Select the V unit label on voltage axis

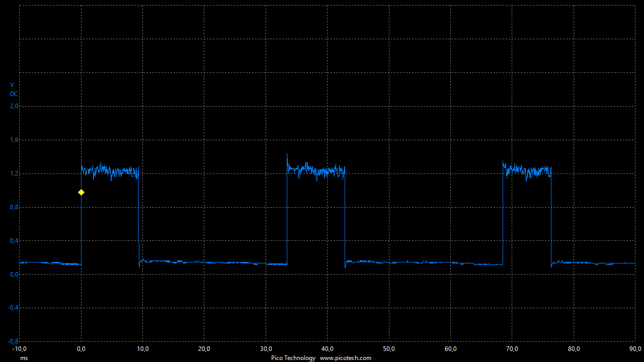[12, 85]
